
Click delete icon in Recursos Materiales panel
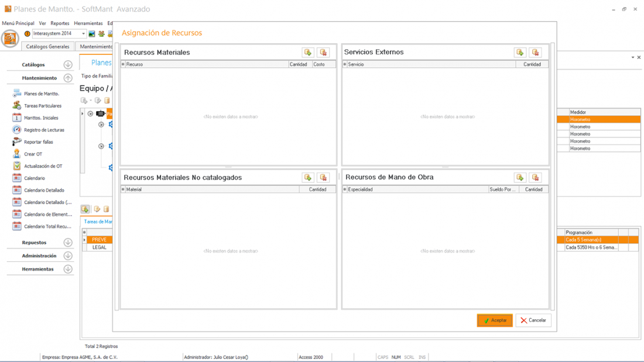pyautogui.click(x=323, y=53)
